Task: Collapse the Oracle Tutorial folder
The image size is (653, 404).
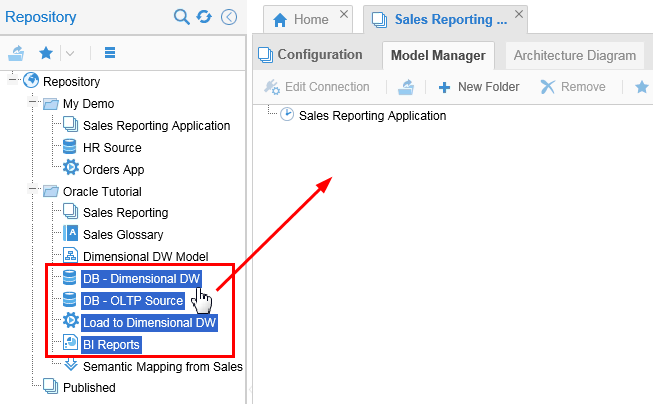Action: point(32,189)
